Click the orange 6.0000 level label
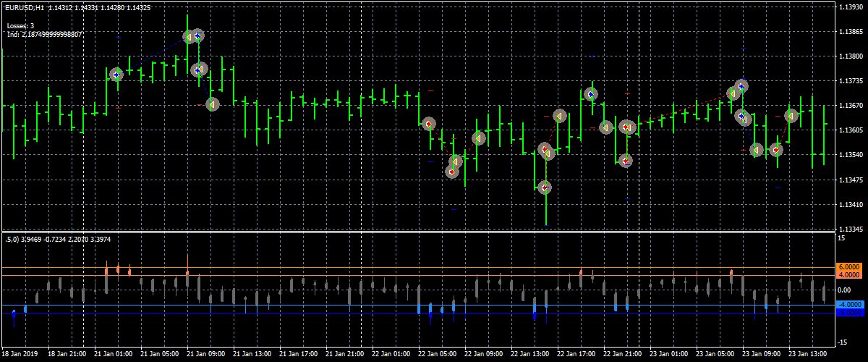The width and height of the screenshot is (868, 362). (848, 267)
